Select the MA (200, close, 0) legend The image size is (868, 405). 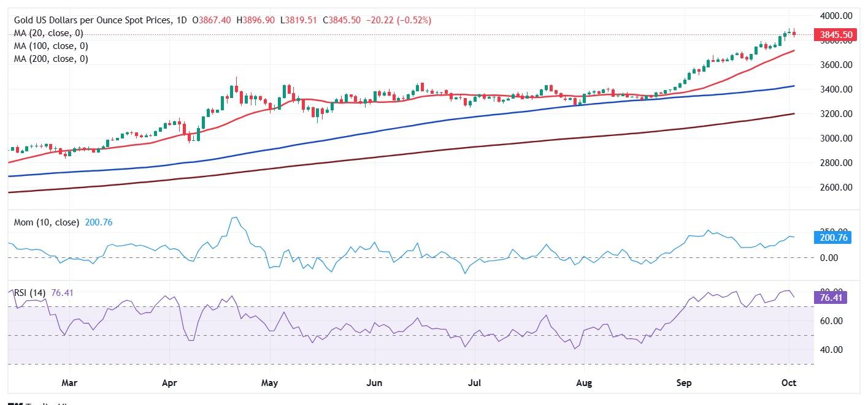[x=53, y=59]
